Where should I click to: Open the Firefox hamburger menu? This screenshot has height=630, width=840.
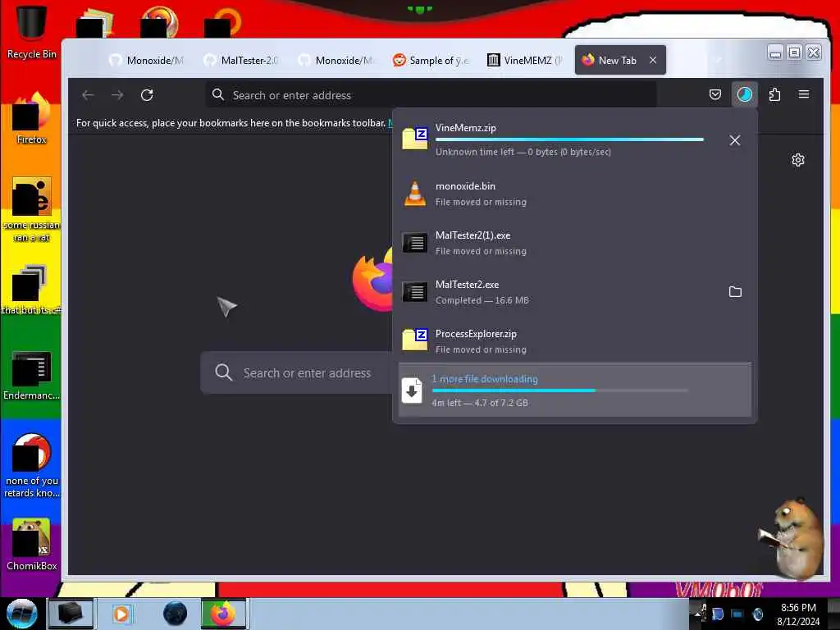coord(804,95)
